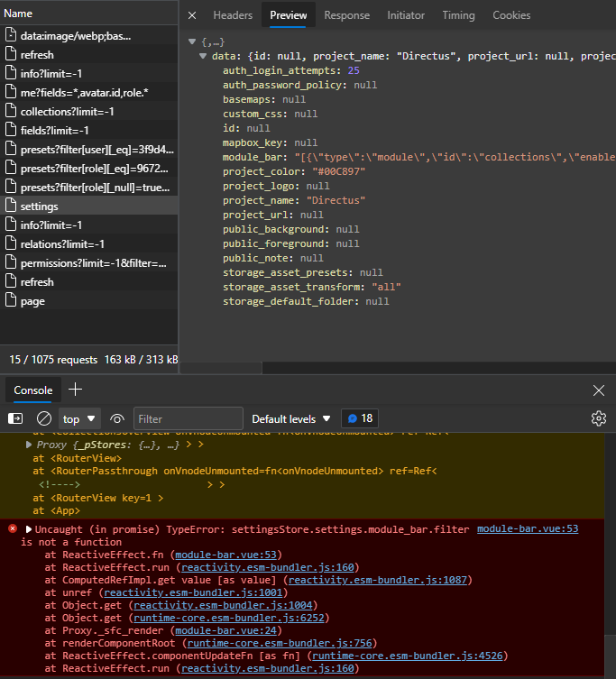Close the Console drawer
The width and height of the screenshot is (616, 679).
(x=598, y=390)
